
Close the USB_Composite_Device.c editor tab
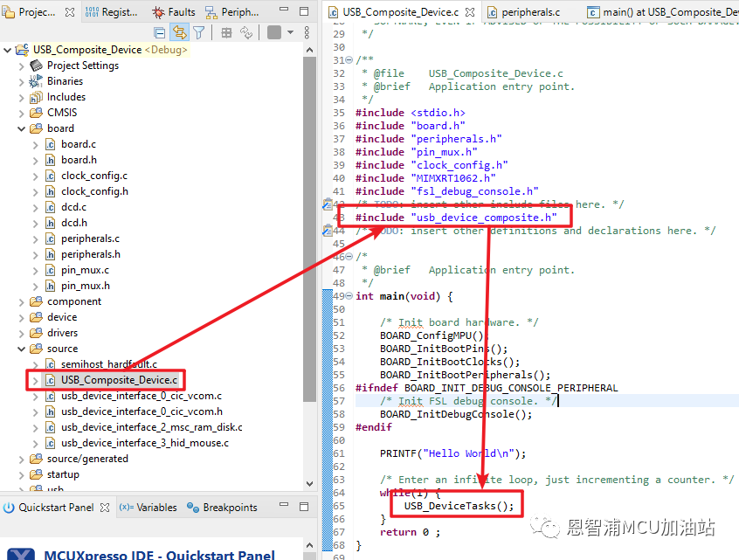tap(470, 12)
